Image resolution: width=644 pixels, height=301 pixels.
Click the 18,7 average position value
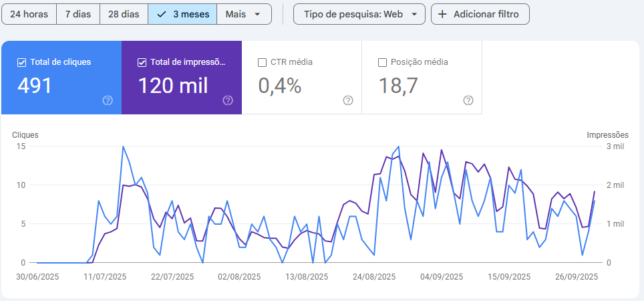pyautogui.click(x=398, y=86)
